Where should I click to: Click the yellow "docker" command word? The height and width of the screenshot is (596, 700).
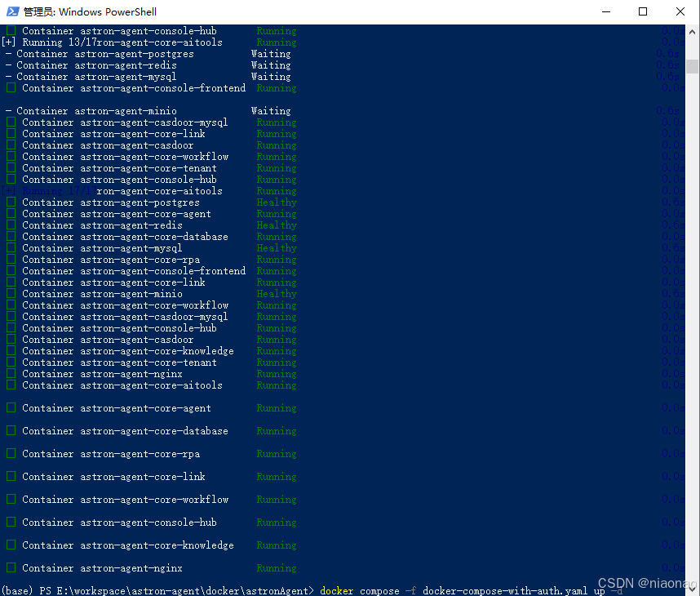337,590
